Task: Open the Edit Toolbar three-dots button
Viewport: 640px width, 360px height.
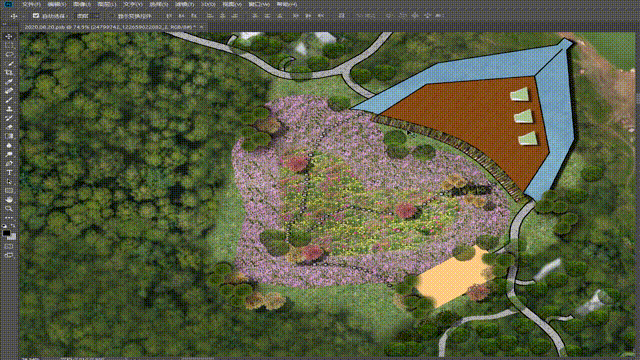Action: [x=9, y=217]
